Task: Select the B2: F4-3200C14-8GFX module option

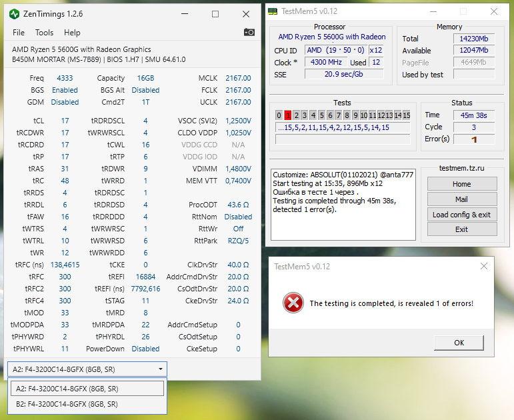Action: (87, 404)
